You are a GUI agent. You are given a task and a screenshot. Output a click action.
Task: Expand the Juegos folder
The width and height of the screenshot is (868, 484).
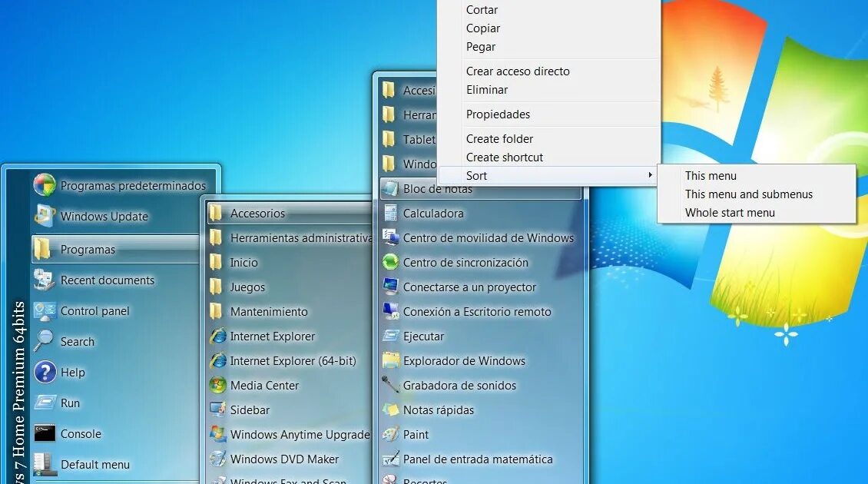point(290,287)
